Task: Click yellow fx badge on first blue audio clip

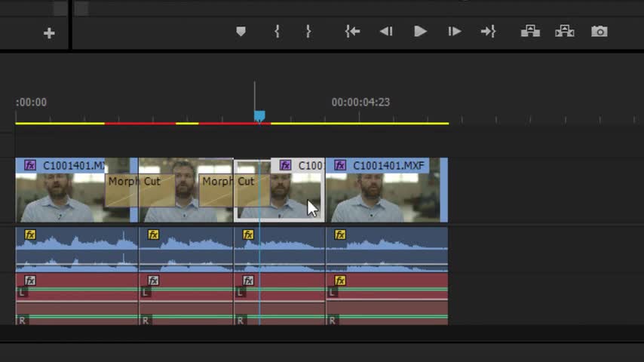Action: click(x=30, y=235)
